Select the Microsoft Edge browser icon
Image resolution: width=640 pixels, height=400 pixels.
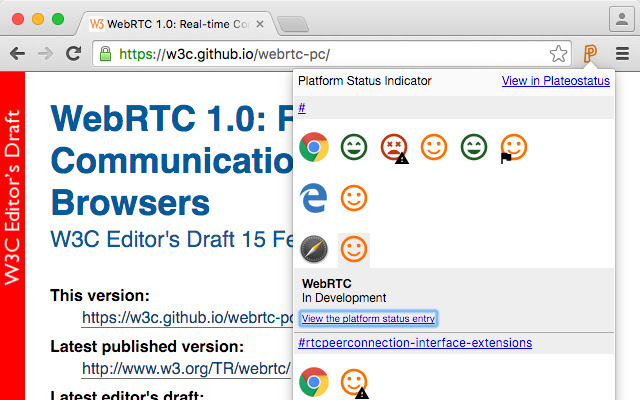pyautogui.click(x=314, y=198)
